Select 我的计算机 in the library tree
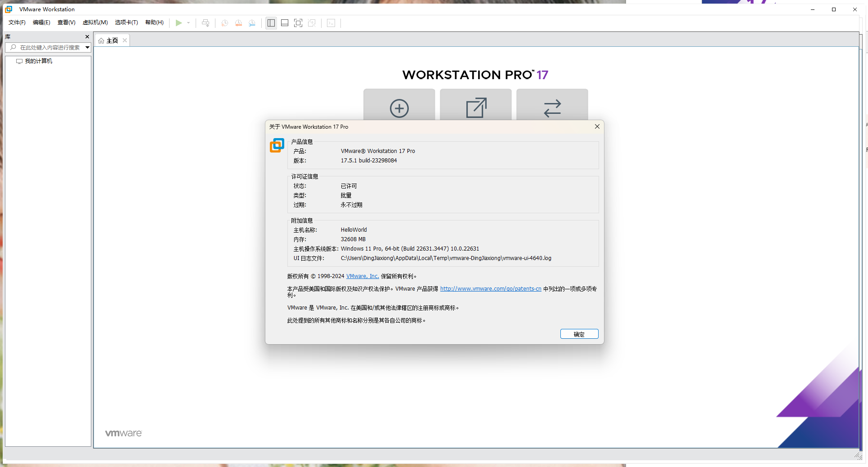The height and width of the screenshot is (467, 868). pos(39,61)
